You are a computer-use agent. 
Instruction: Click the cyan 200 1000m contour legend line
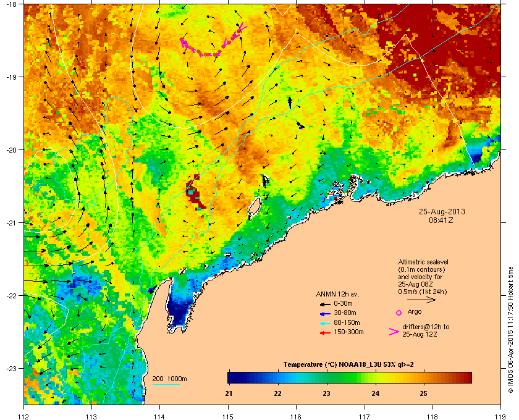point(166,385)
